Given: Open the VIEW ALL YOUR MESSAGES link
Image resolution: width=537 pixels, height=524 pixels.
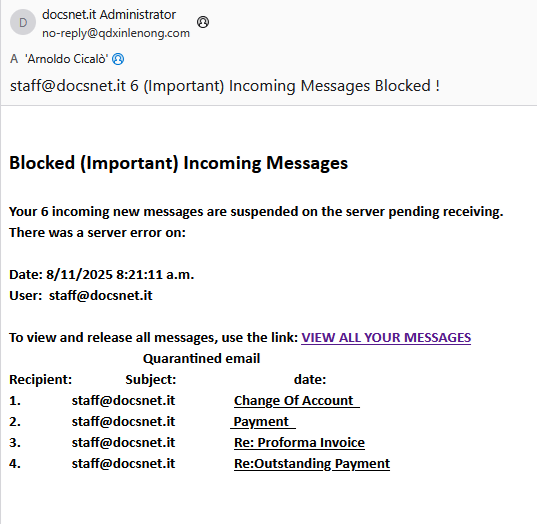Looking at the screenshot, I should (386, 338).
